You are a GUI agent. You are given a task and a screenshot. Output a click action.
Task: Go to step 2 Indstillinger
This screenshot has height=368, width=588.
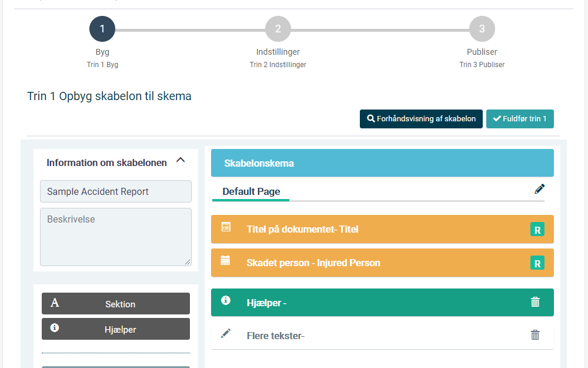(x=278, y=29)
